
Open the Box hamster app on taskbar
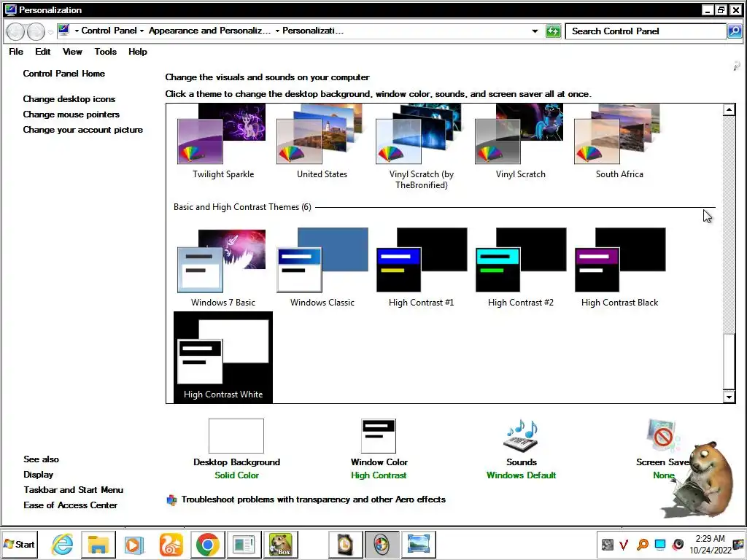pyautogui.click(x=280, y=544)
